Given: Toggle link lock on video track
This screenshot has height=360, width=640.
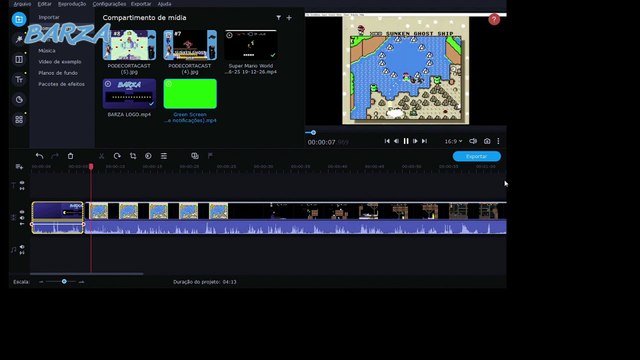Looking at the screenshot, I should point(22,224).
